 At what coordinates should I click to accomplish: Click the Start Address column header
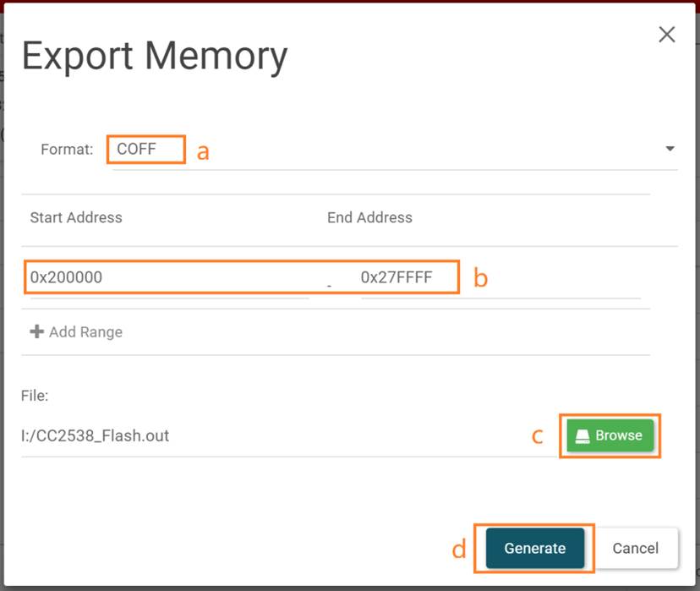click(76, 217)
